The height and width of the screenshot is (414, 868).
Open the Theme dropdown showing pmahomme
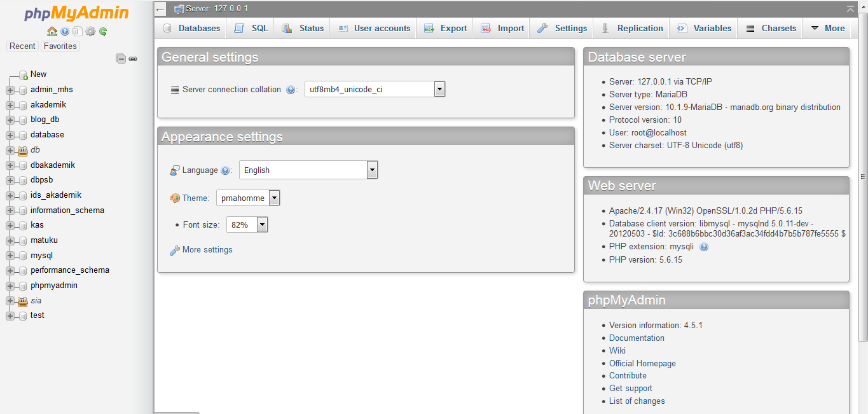click(248, 198)
